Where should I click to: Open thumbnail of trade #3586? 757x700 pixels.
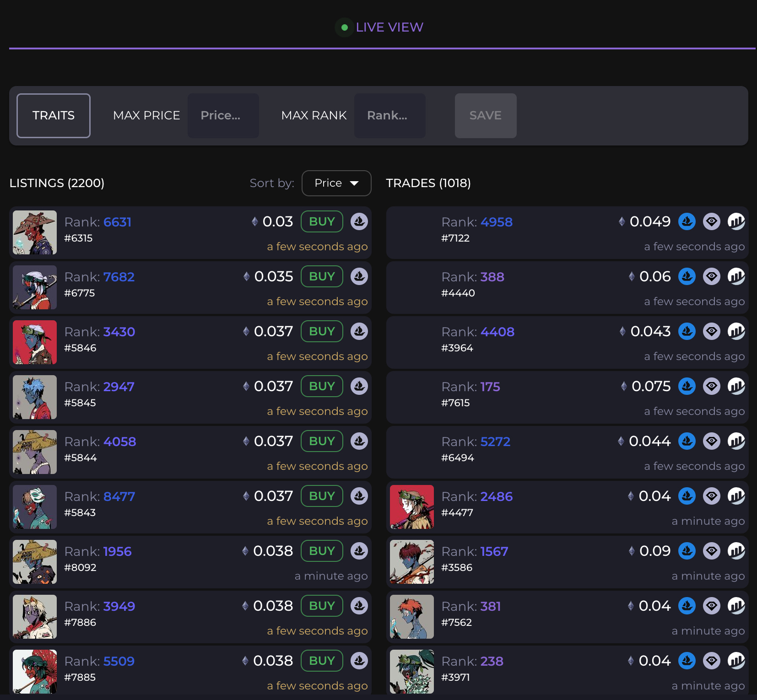(412, 562)
